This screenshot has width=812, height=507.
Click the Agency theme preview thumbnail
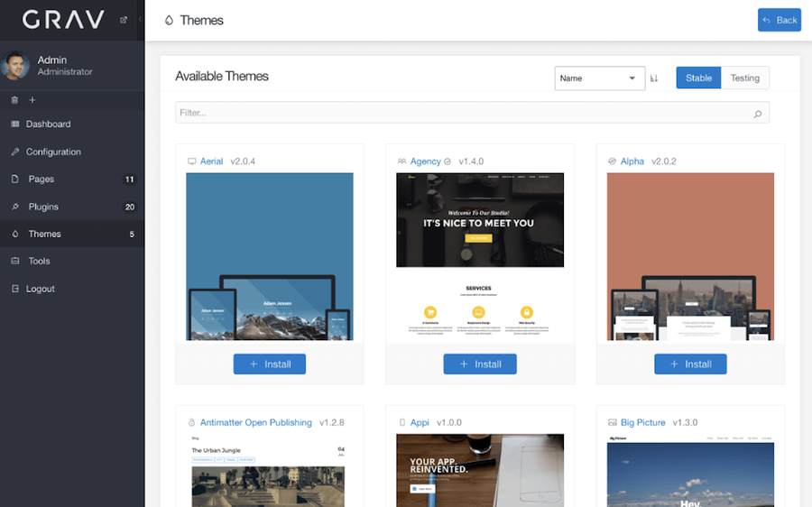click(x=480, y=256)
